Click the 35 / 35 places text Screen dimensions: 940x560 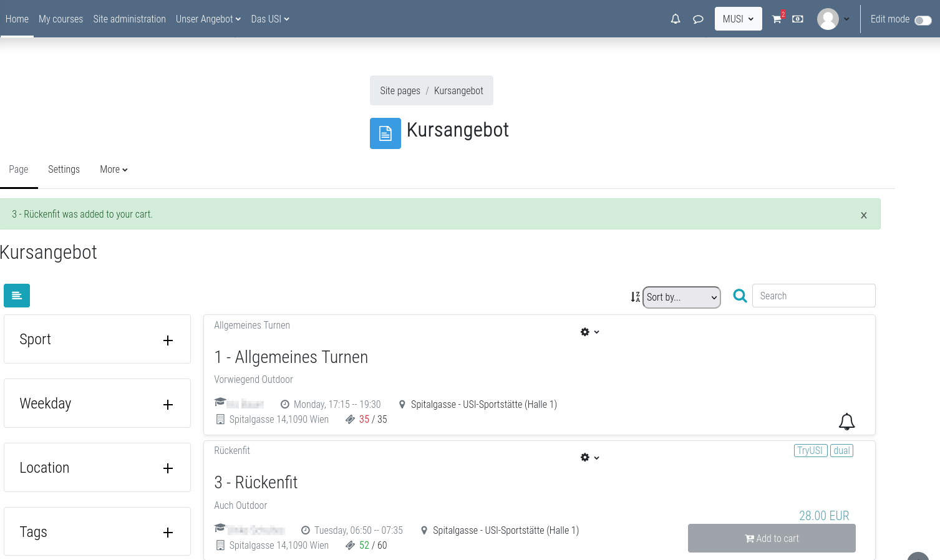coord(373,420)
